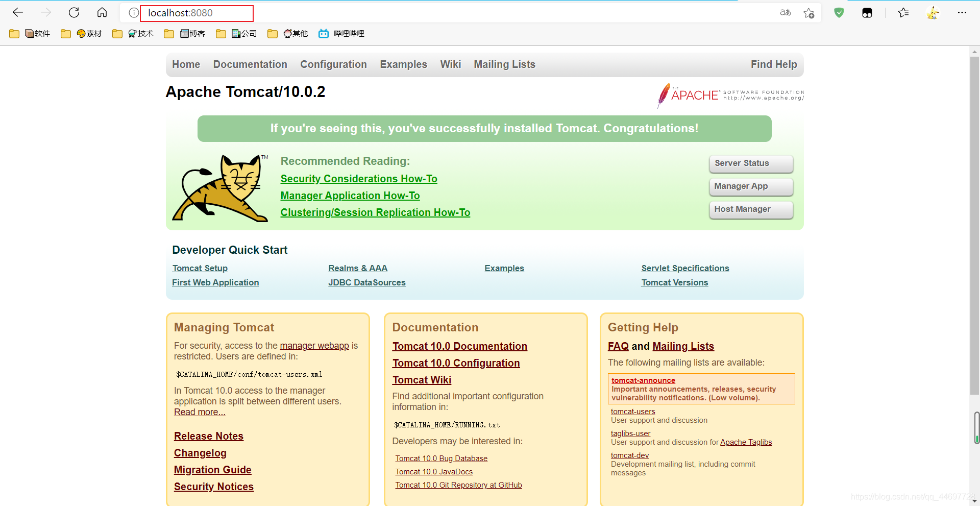Open First Web Application link
Image resolution: width=980 pixels, height=506 pixels.
pyautogui.click(x=215, y=282)
